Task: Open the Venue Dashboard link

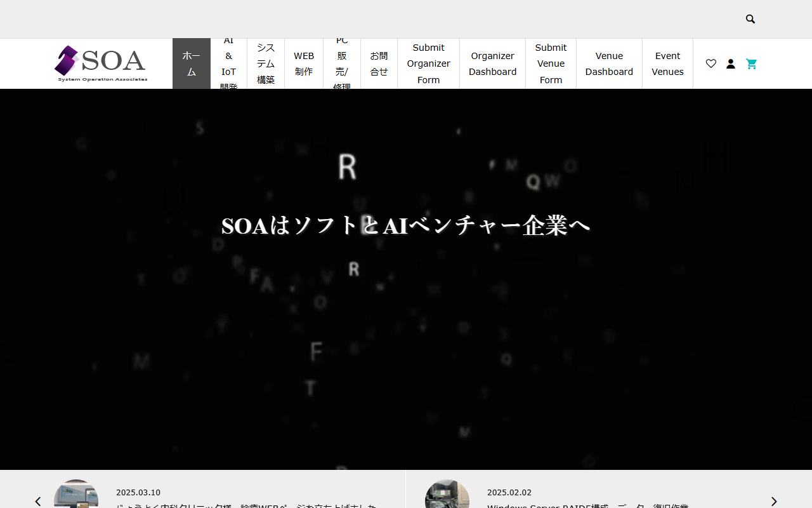Action: [609, 63]
